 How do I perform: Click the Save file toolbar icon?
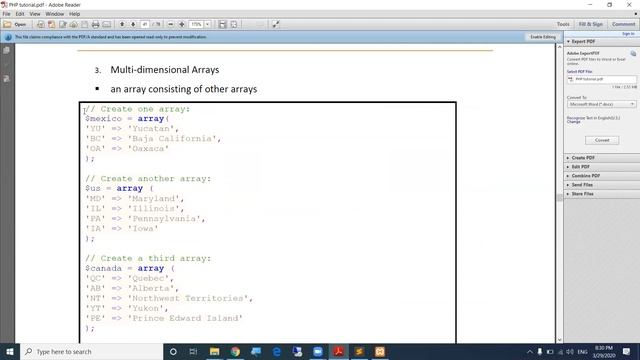pyautogui.click(x=84, y=24)
